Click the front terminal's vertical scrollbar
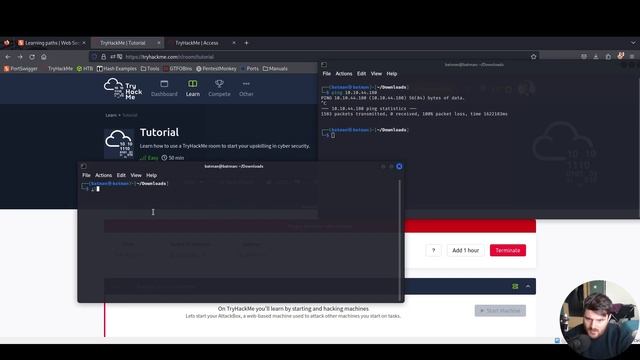The width and height of the screenshot is (640, 360). [400, 241]
